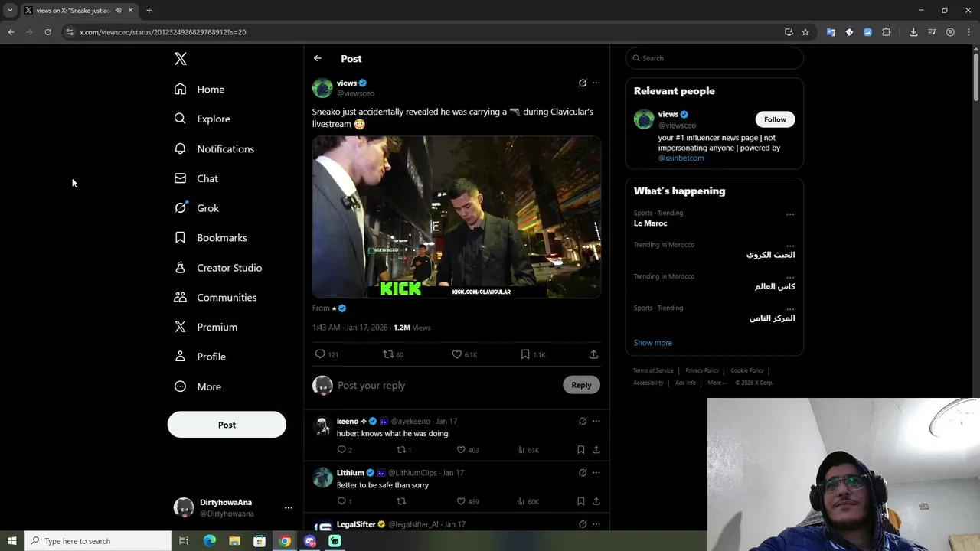Click Windows Start button
980x551 pixels.
point(11,541)
